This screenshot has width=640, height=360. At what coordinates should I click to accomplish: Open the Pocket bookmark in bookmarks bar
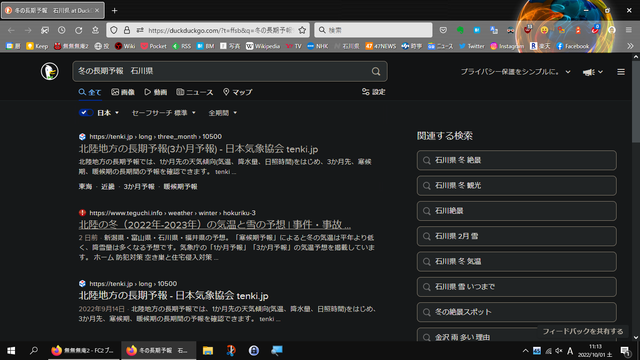click(153, 46)
